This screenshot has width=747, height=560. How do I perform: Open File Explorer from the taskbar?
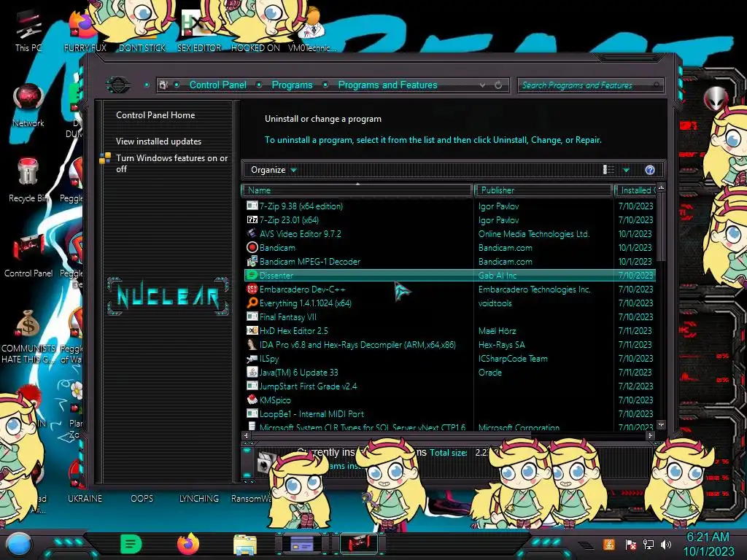click(245, 544)
